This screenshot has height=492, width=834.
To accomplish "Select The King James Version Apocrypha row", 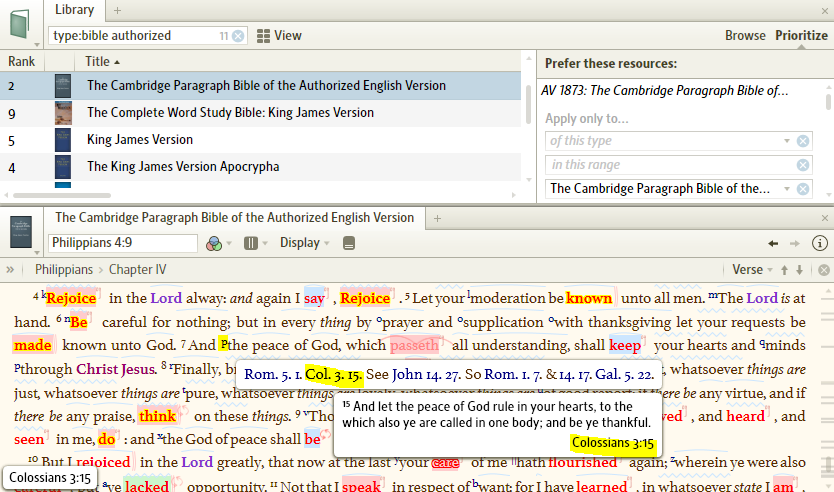I will pos(261,167).
